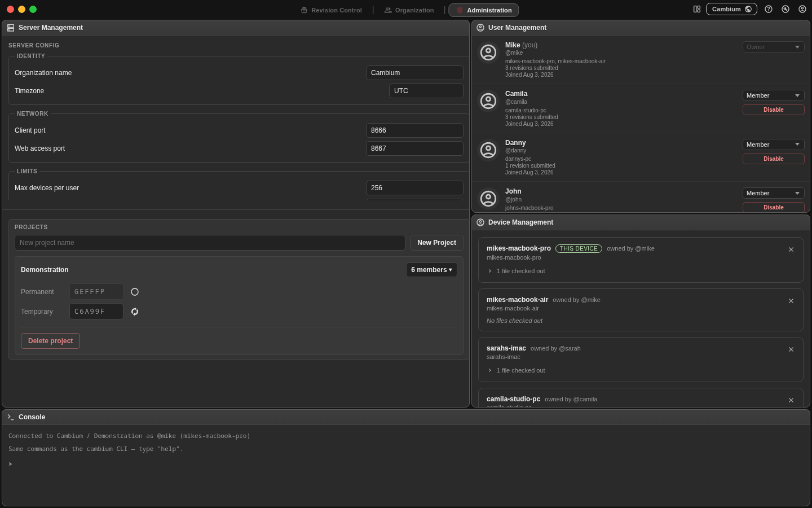Image resolution: width=812 pixels, height=508 pixels.
Task: Click Mike's user avatar
Action: pos(488,52)
